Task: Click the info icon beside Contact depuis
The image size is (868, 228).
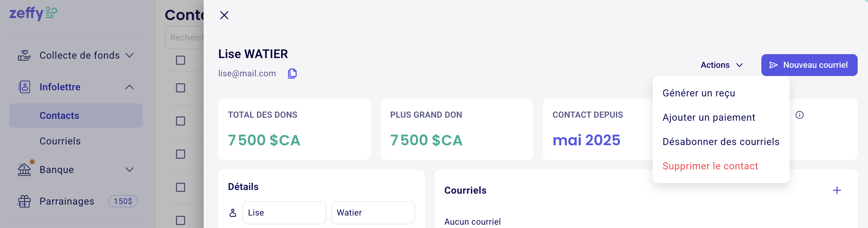Action: 799,115
